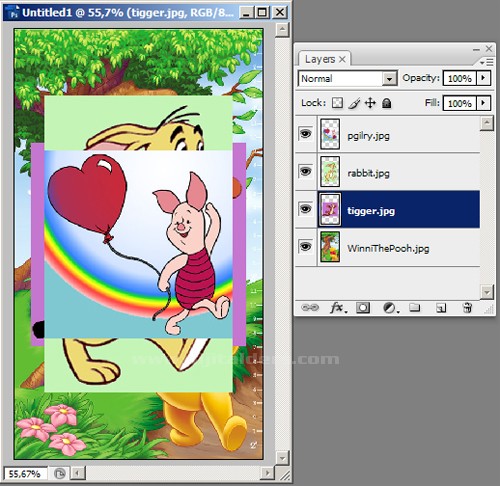Close the Untitled1 document window
Image resolution: width=500 pixels, height=486 pixels.
point(280,13)
